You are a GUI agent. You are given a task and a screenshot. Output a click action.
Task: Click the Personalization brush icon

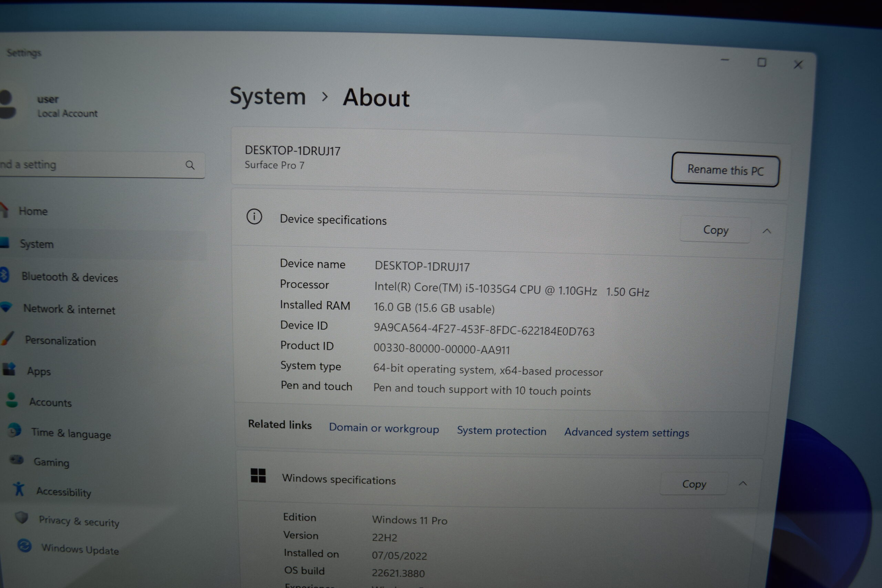(x=8, y=339)
